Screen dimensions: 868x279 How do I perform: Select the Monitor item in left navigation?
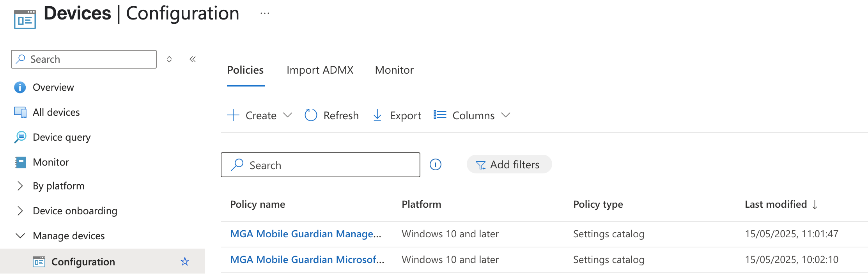click(51, 162)
